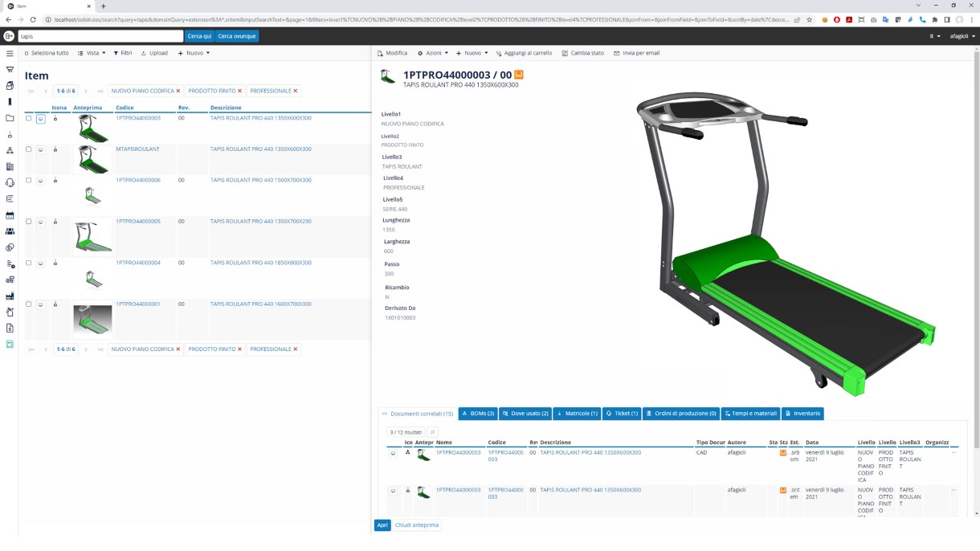Click the Cerca ovunque button
The height and width of the screenshot is (551, 980).
point(237,36)
